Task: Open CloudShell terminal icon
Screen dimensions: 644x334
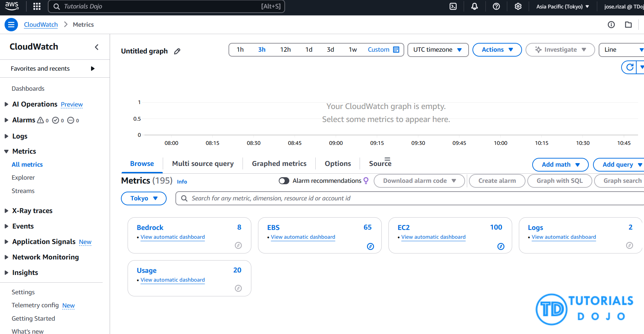Action: [453, 6]
